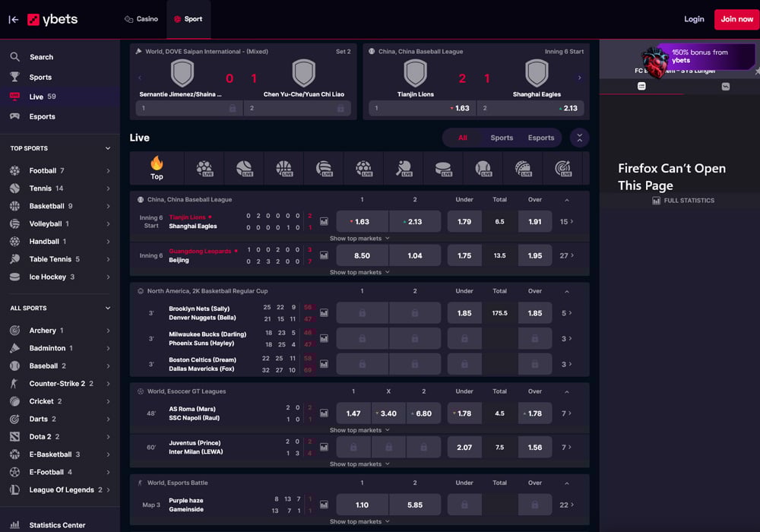Open statistics icon for Tianjin Lions match row
760x532 pixels.
coord(324,221)
